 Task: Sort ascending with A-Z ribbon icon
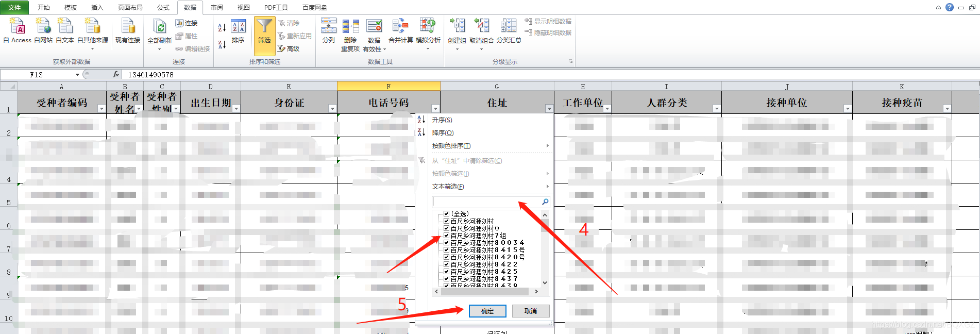pos(222,27)
